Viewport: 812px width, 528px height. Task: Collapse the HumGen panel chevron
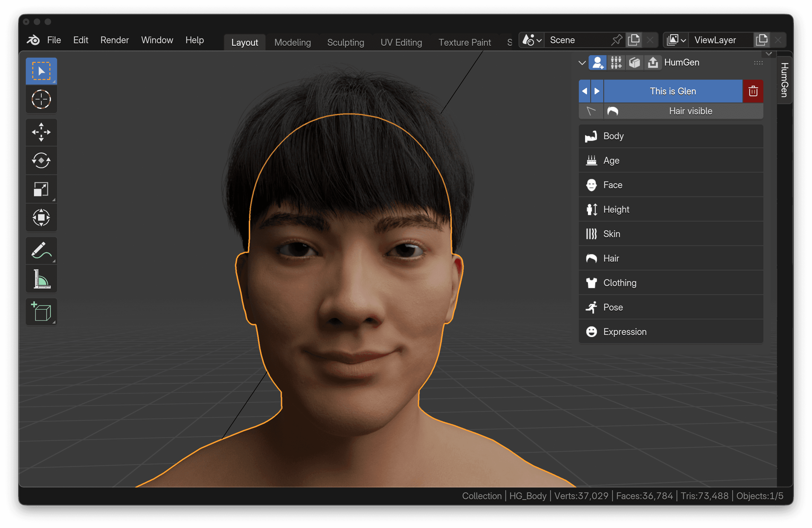[582, 63]
